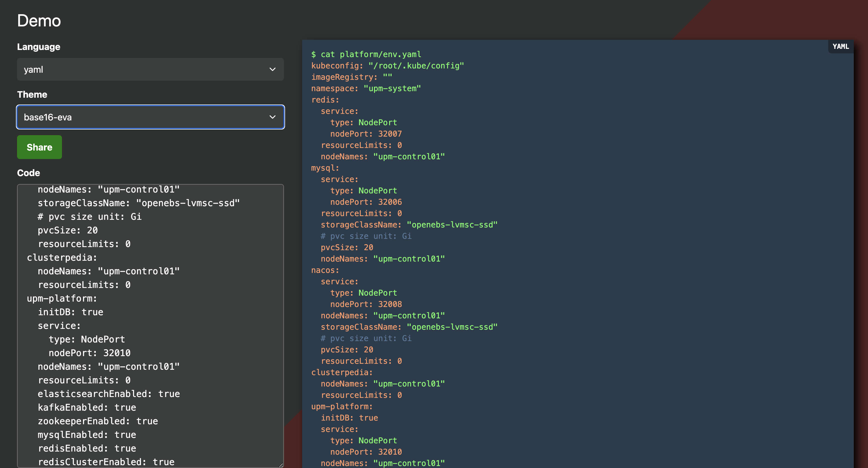Click the chevron arrow in the Theme selector
Viewport: 868px width, 468px height.
[x=272, y=117]
